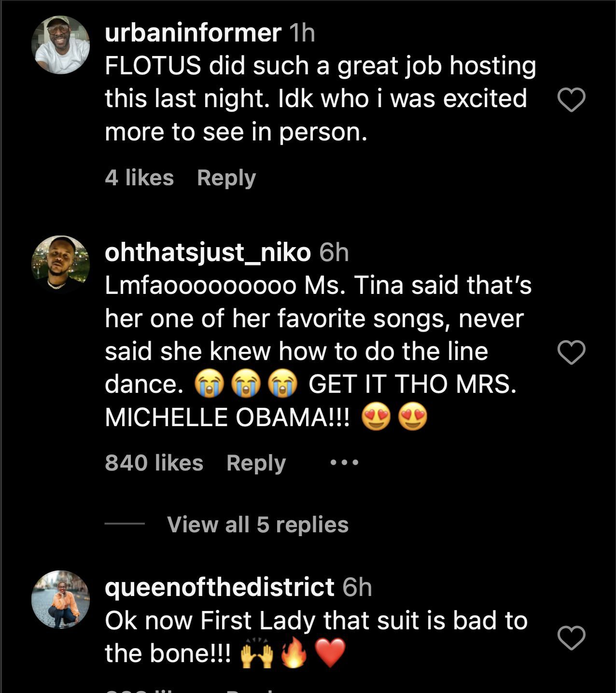Reply to ohthatsjust_niko's comment
The height and width of the screenshot is (693, 616).
pyautogui.click(x=256, y=463)
